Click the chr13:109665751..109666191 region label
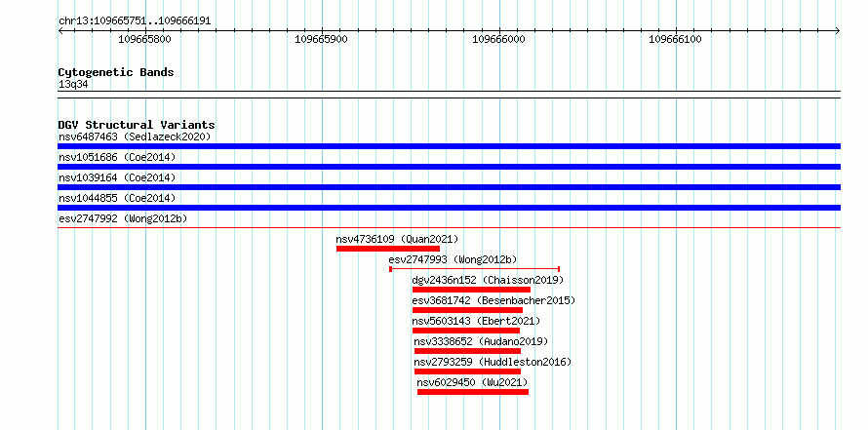The height and width of the screenshot is (430, 868). point(135,20)
